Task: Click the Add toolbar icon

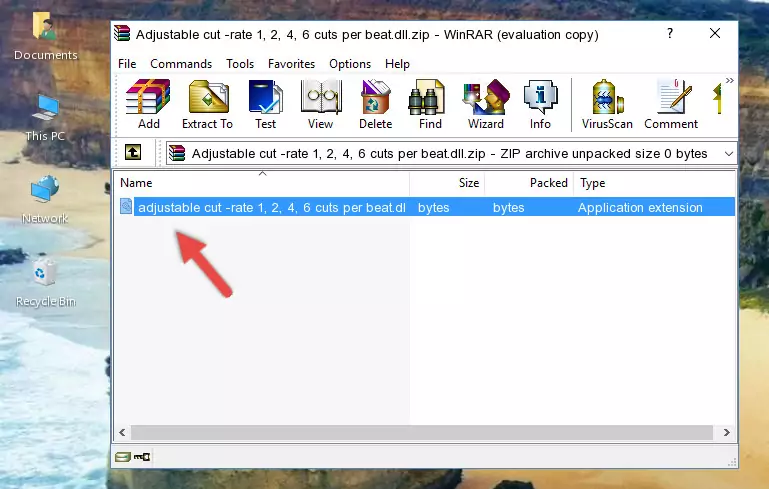Action: (x=148, y=104)
